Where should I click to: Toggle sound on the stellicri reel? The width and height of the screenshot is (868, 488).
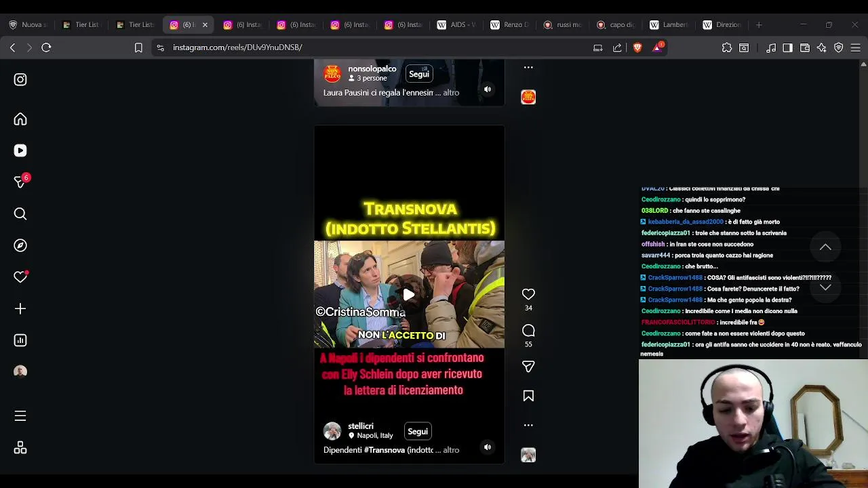point(488,447)
